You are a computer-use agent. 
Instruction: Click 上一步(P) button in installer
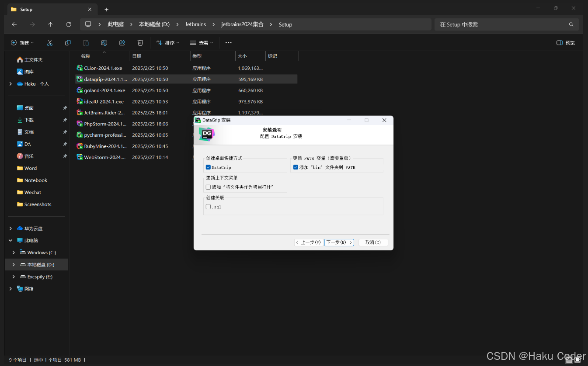pyautogui.click(x=309, y=242)
